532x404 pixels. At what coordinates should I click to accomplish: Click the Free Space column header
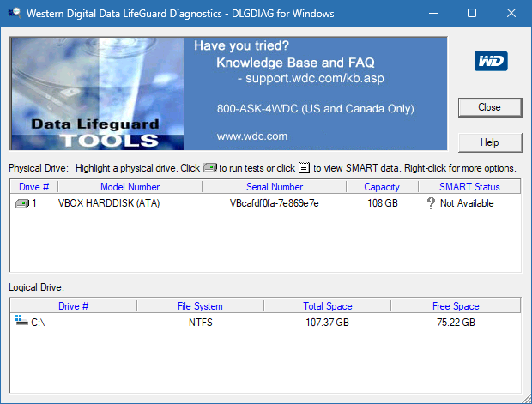(x=456, y=306)
